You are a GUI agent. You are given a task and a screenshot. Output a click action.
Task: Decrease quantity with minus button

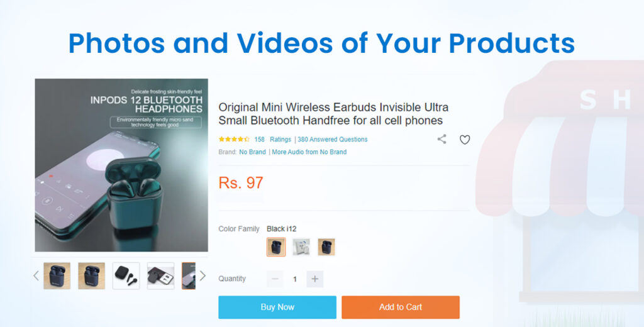(275, 279)
